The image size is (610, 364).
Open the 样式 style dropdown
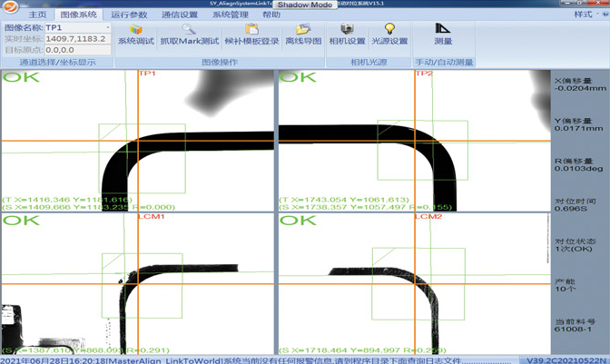click(x=586, y=15)
